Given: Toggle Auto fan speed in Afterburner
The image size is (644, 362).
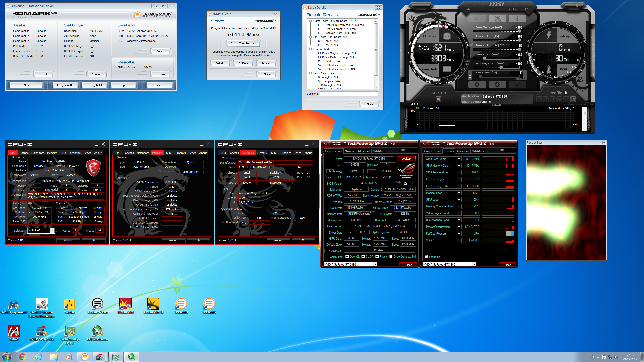Looking at the screenshot, I should (x=522, y=79).
